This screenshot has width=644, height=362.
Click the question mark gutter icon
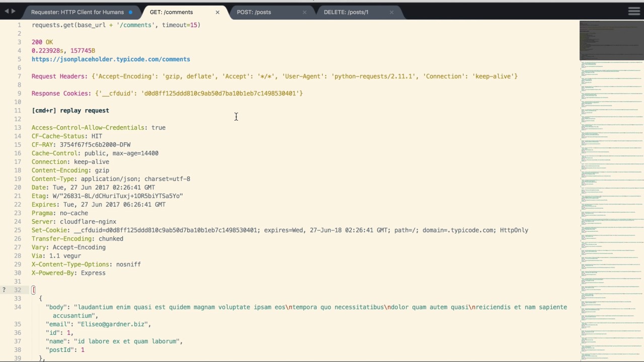coord(4,290)
